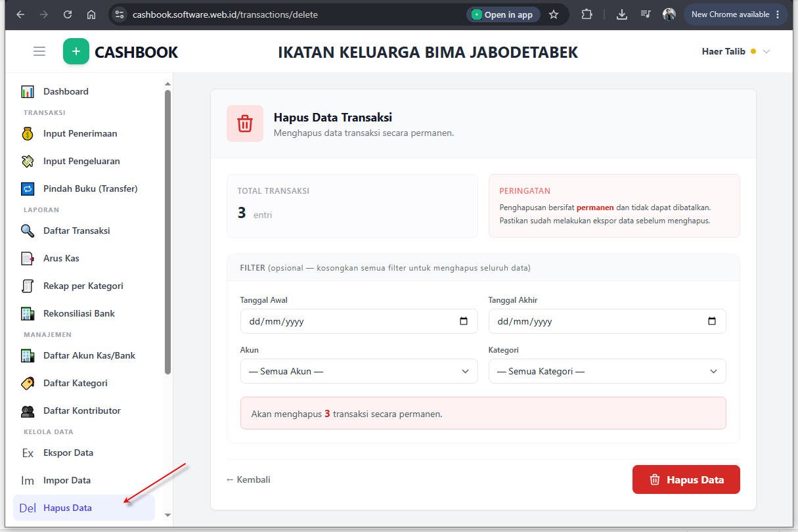Click New Chrome available button
This screenshot has height=532, width=798.
point(736,14)
